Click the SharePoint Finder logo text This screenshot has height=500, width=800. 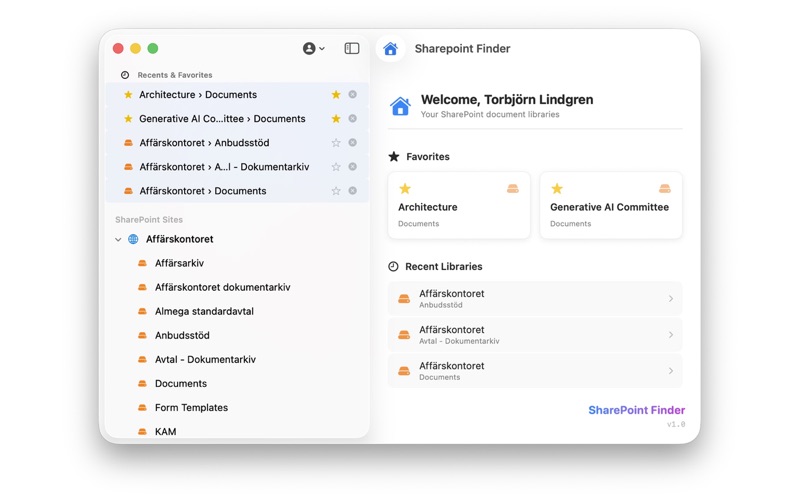(636, 410)
